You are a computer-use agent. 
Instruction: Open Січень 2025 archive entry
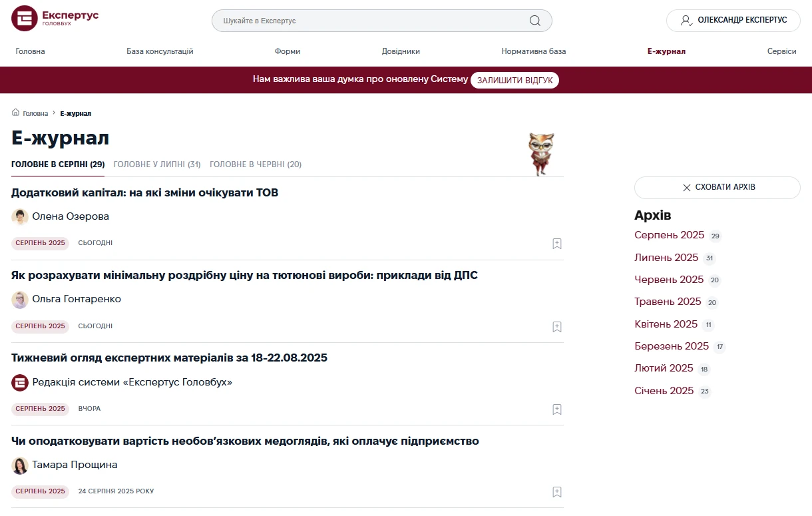[664, 391]
